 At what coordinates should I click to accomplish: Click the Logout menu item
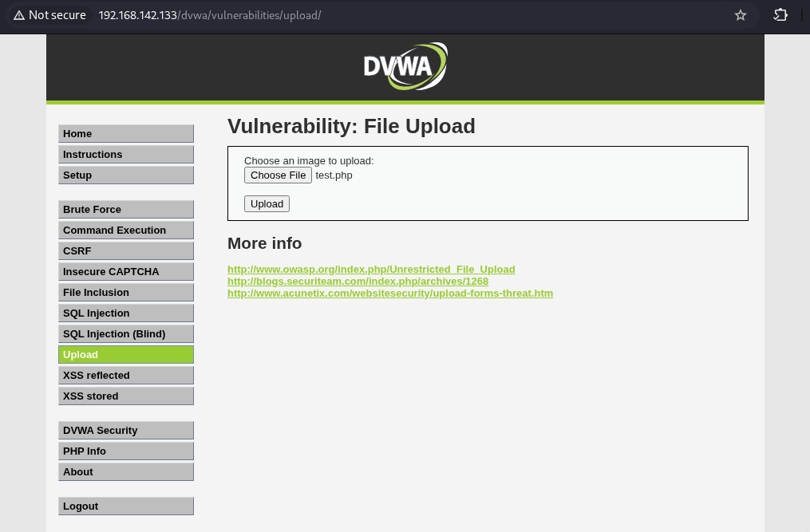(x=126, y=506)
